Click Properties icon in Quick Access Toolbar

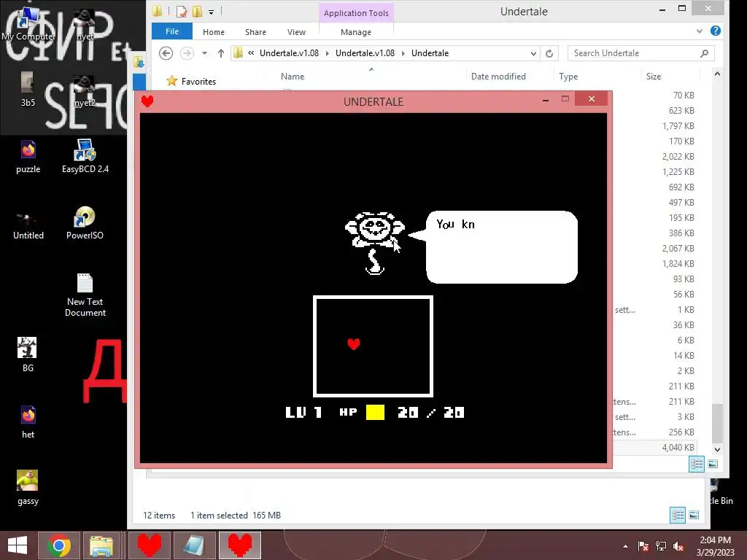click(x=181, y=12)
